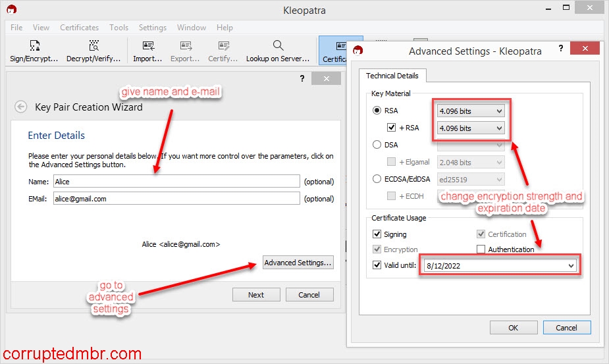Click the wizard Next button
The image size is (609, 364).
(256, 295)
